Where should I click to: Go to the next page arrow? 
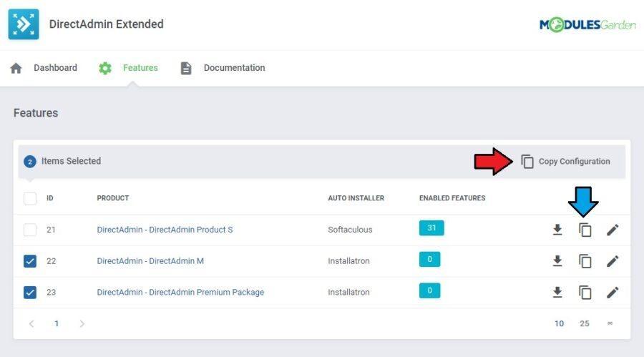click(x=82, y=323)
